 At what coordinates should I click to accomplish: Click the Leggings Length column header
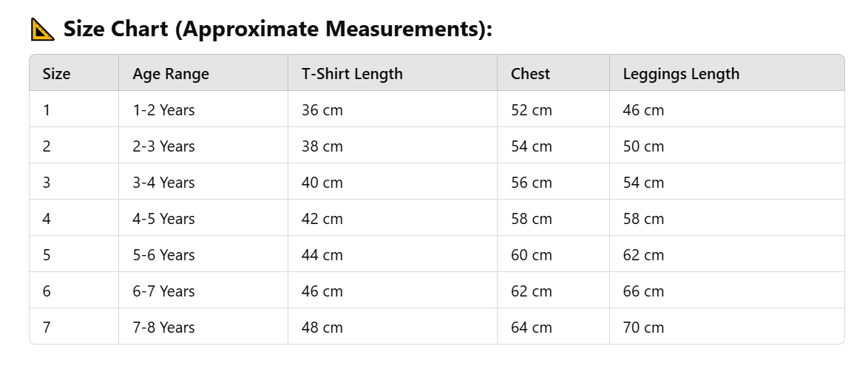[727, 74]
